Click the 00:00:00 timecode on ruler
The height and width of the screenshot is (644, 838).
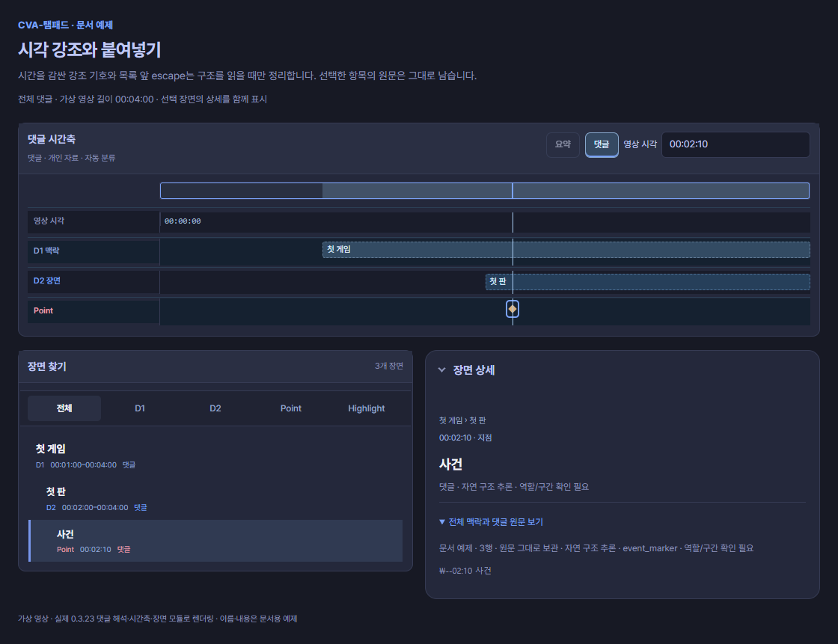click(183, 221)
